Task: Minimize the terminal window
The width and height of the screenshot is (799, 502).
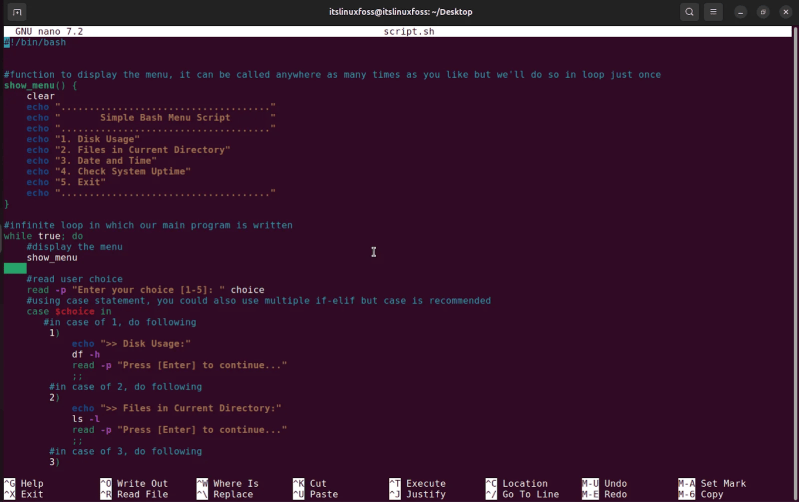Action: click(740, 12)
